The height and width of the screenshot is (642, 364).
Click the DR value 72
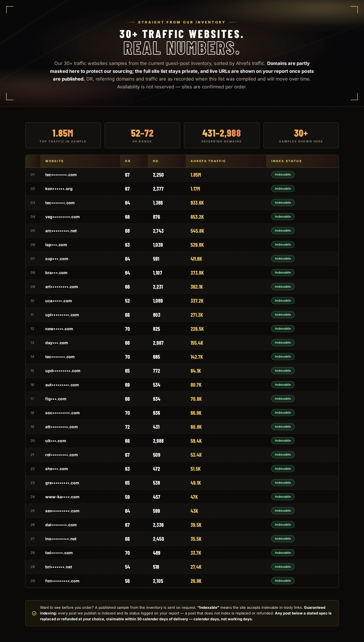click(x=128, y=427)
